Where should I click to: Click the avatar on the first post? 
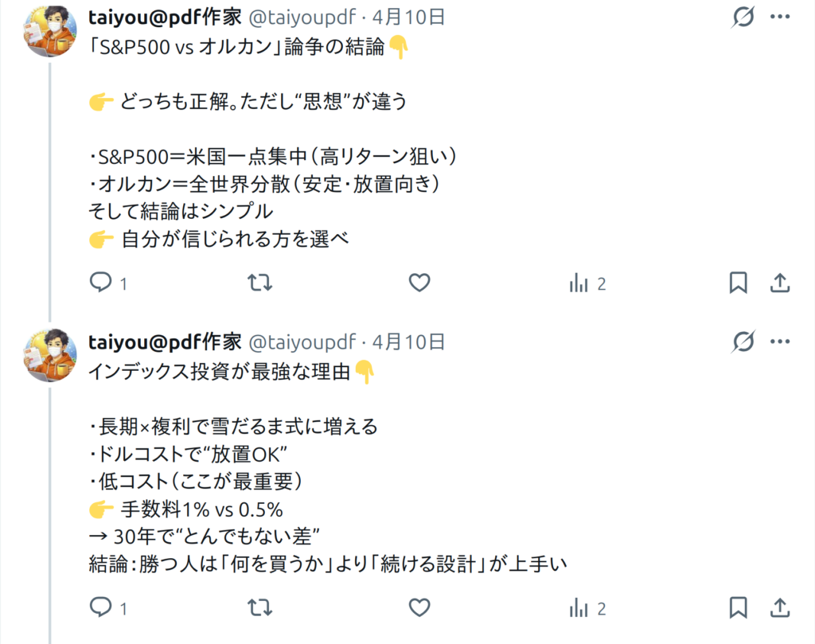point(51,31)
